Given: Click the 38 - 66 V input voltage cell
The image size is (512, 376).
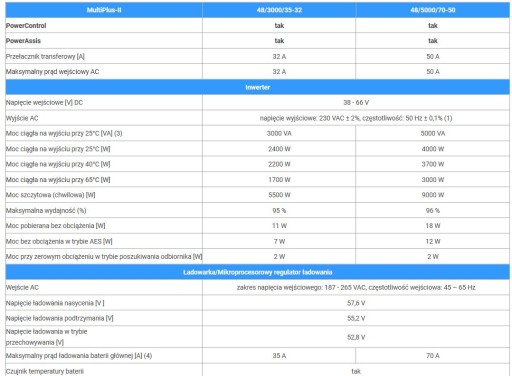Looking at the screenshot, I should point(356,103).
